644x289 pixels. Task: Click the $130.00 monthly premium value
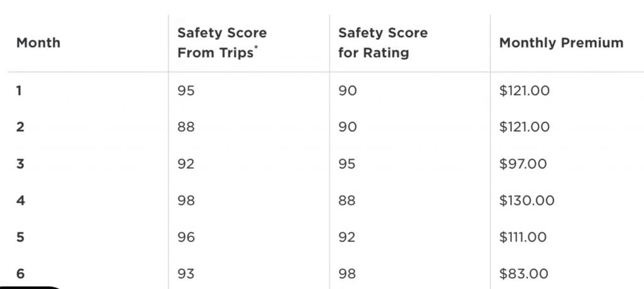(527, 200)
